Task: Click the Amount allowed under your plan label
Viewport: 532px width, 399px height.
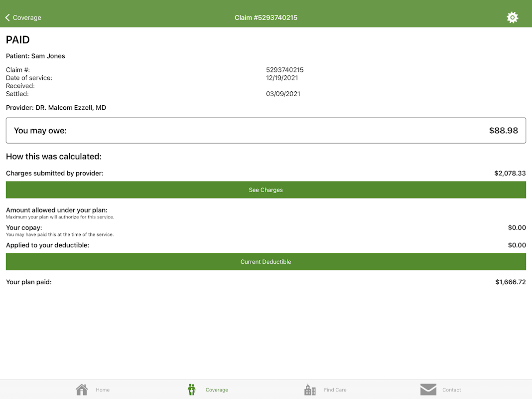Action: [56, 210]
